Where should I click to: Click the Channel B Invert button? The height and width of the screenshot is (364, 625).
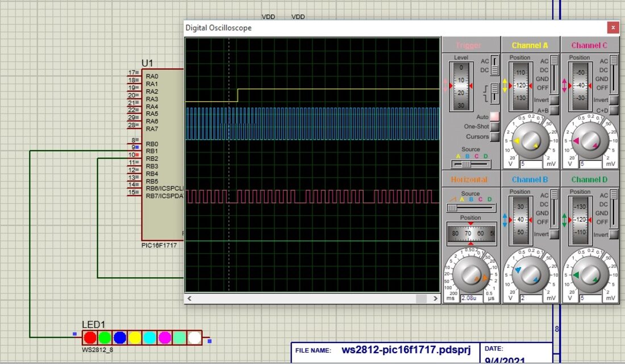point(553,234)
